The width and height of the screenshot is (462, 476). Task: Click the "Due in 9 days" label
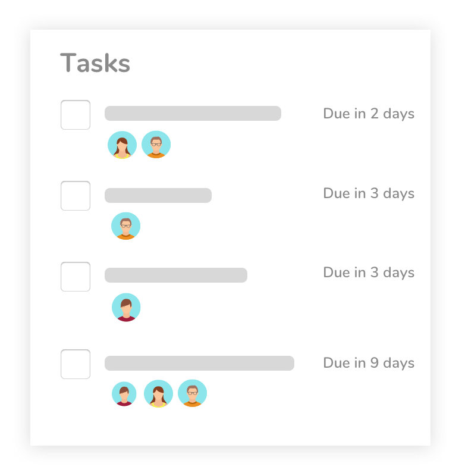click(x=369, y=363)
